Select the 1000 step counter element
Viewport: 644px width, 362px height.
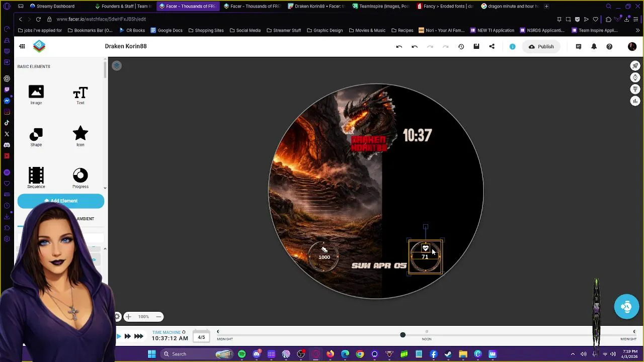324,257
